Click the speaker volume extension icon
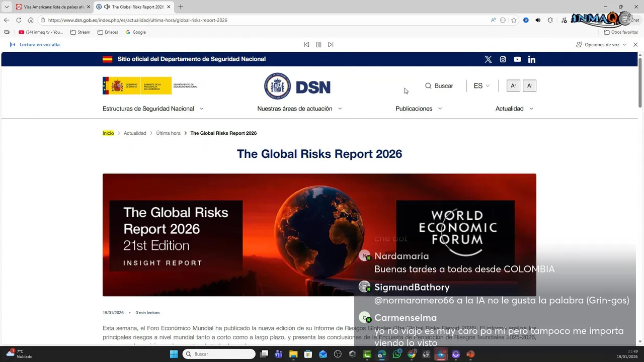This screenshot has height=362, width=644. (538, 20)
